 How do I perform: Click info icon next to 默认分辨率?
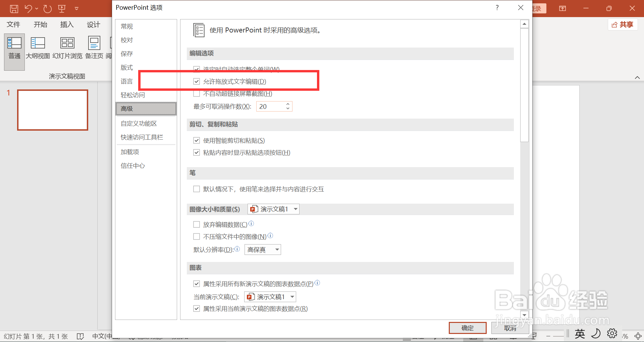coord(237,249)
